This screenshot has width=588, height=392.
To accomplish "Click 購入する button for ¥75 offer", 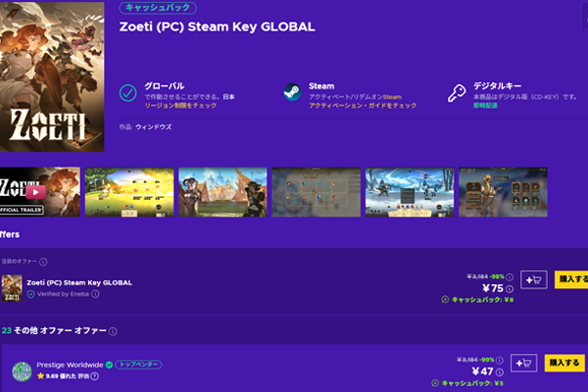I will pyautogui.click(x=571, y=280).
